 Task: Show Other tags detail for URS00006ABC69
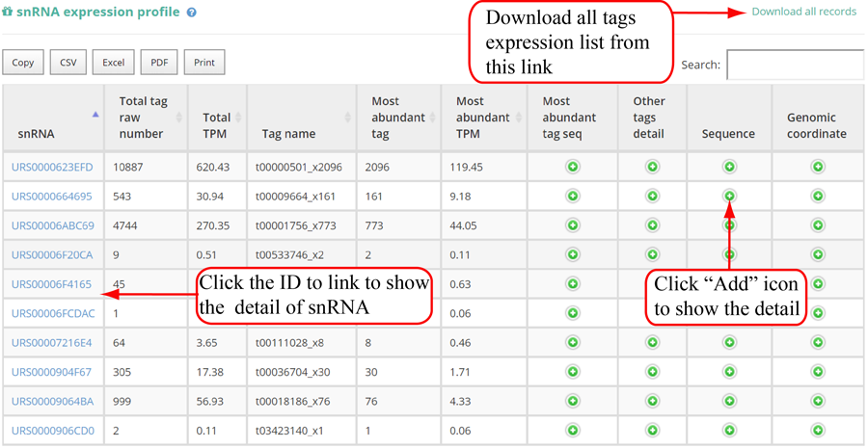[x=652, y=225]
